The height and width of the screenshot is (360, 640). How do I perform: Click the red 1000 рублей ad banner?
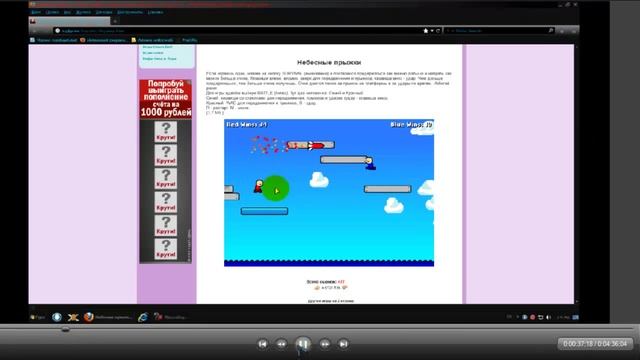click(166, 98)
